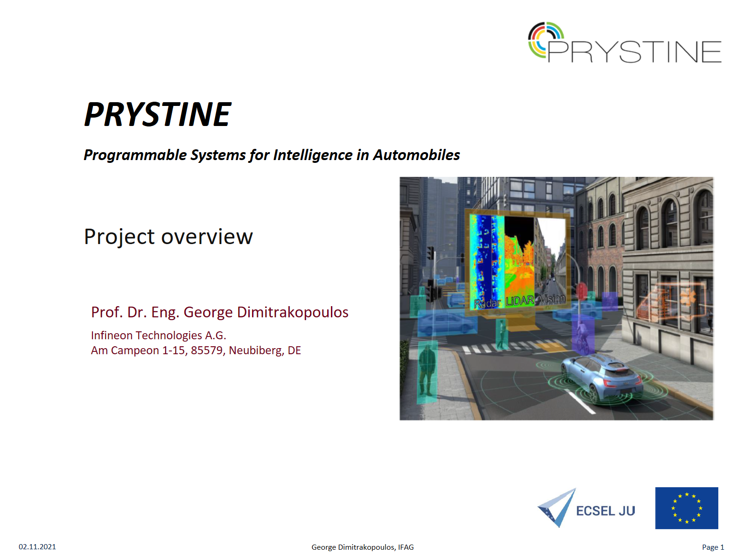Select the bold PRYSTINE title heading
The height and width of the screenshot is (560, 744).
pyautogui.click(x=157, y=114)
